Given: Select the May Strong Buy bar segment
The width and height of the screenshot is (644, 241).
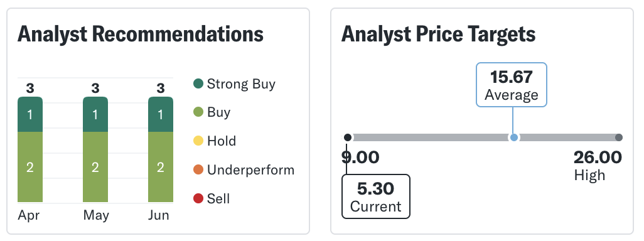Looking at the screenshot, I should pyautogui.click(x=95, y=114).
